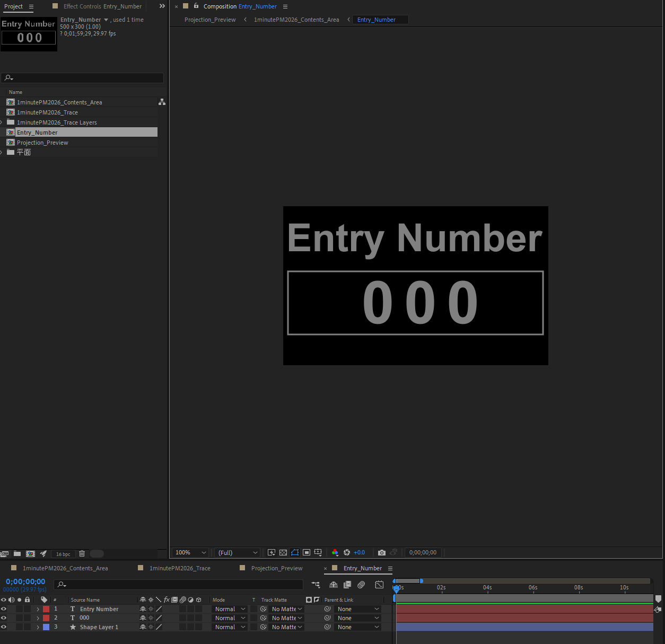Select the 1minutePM2026_Trace composition in Project
Image resolution: width=665 pixels, height=644 pixels.
point(47,112)
